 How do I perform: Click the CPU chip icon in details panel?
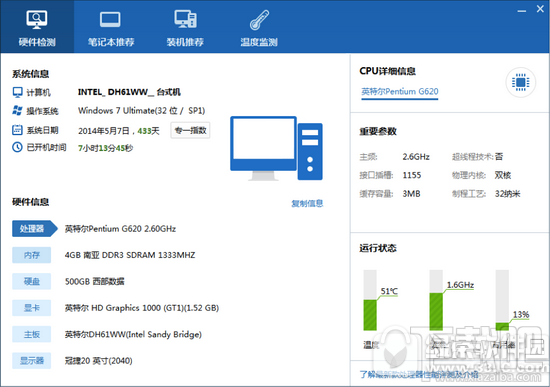[521, 82]
